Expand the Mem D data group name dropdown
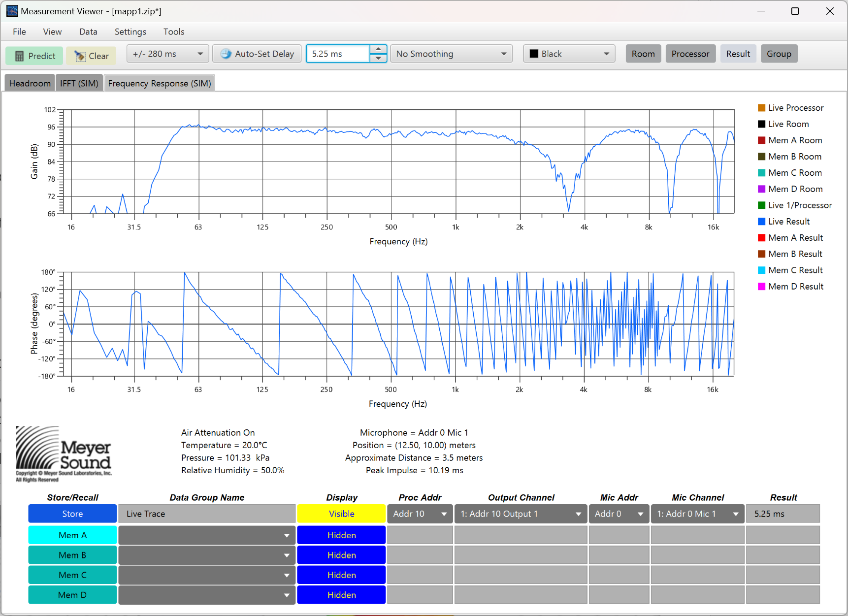 287,595
